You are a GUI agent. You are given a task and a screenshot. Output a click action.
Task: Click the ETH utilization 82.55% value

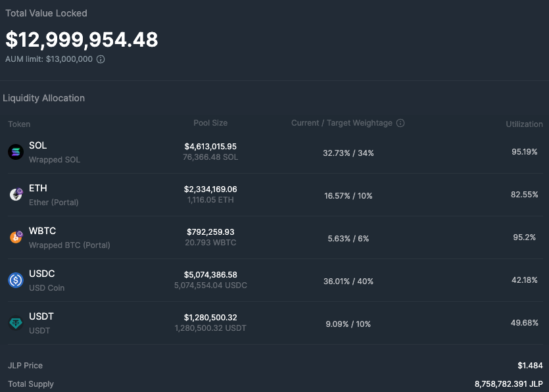click(x=525, y=195)
